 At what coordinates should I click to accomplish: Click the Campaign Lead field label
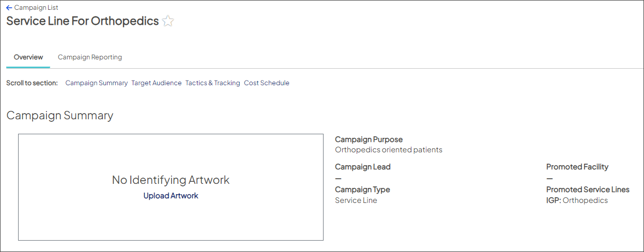click(x=362, y=167)
